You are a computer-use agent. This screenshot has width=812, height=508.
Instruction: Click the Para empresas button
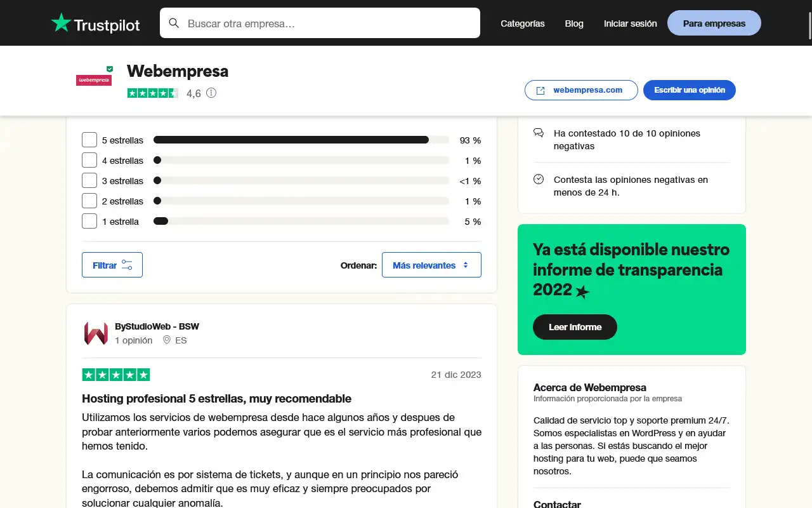click(714, 23)
